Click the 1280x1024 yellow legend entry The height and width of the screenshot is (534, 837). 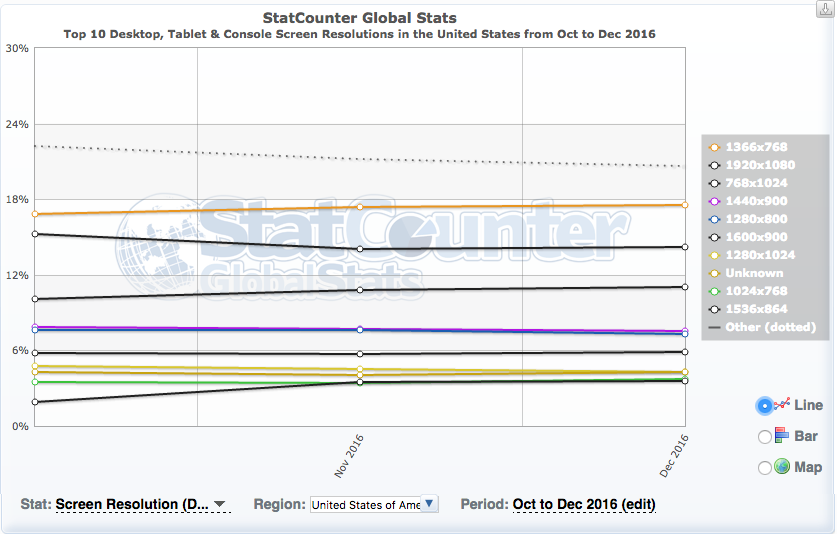pos(752,255)
